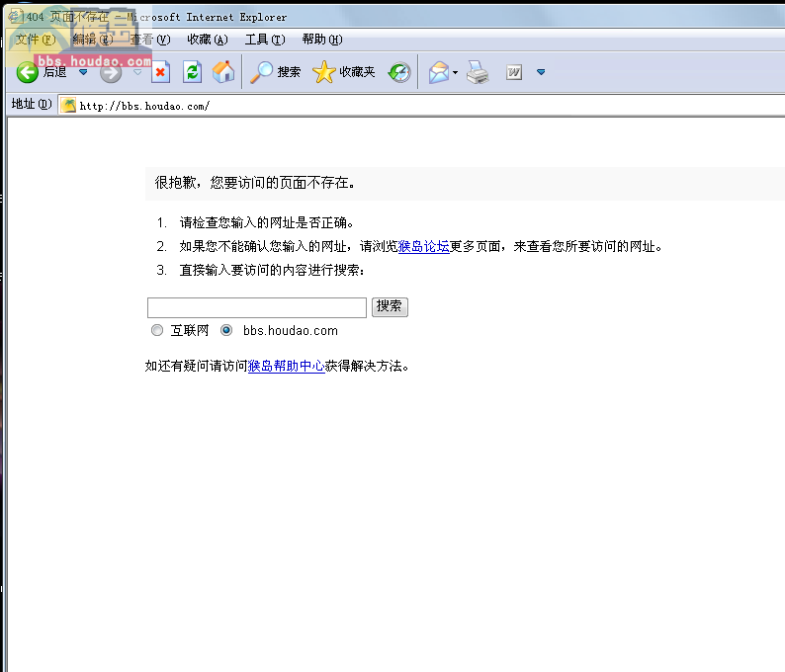Click the text 直接输入要访问的内容进行搜索：
The image size is (785, 672).
click(x=272, y=270)
